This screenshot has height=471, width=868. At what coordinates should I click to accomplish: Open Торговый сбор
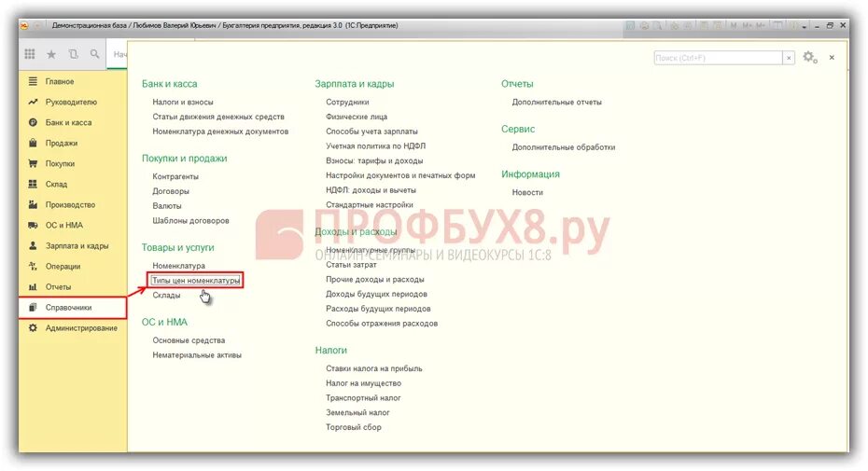point(353,427)
